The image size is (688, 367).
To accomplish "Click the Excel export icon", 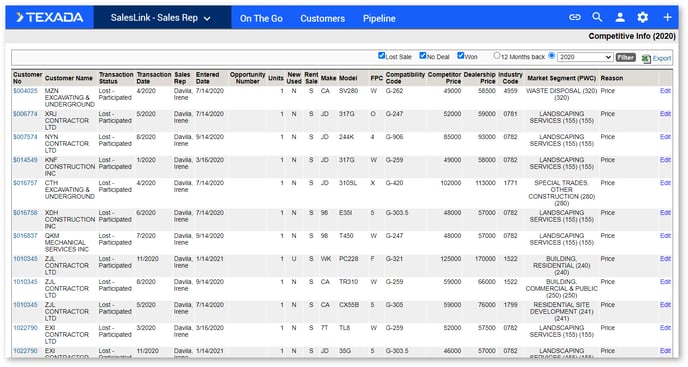I will tap(646, 58).
